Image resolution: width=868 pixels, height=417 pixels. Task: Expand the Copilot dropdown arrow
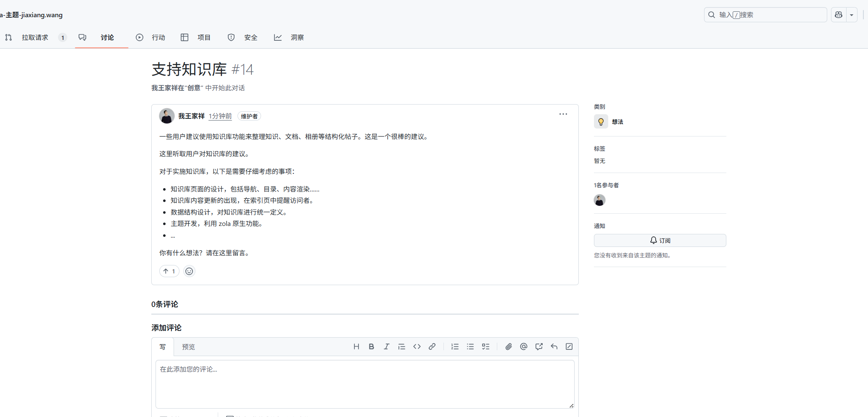coord(852,15)
